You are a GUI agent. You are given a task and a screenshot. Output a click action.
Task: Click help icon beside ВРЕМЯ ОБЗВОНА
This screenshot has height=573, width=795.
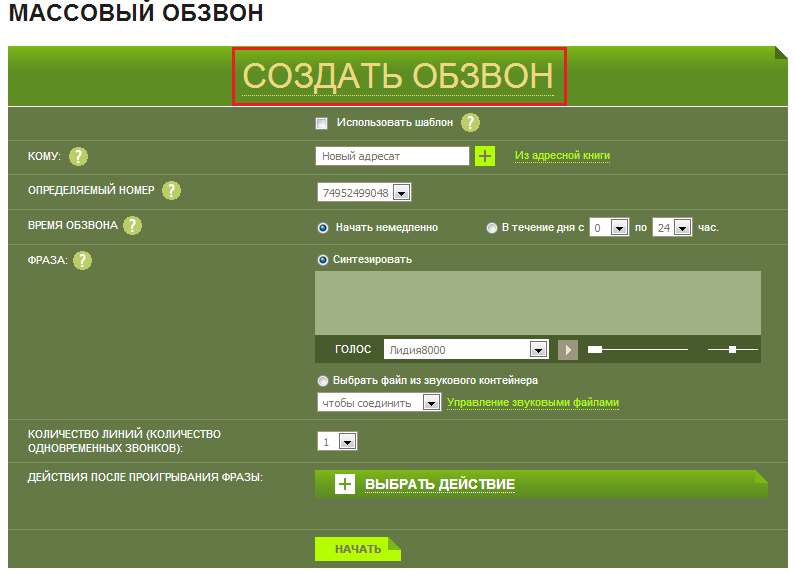coord(132,226)
